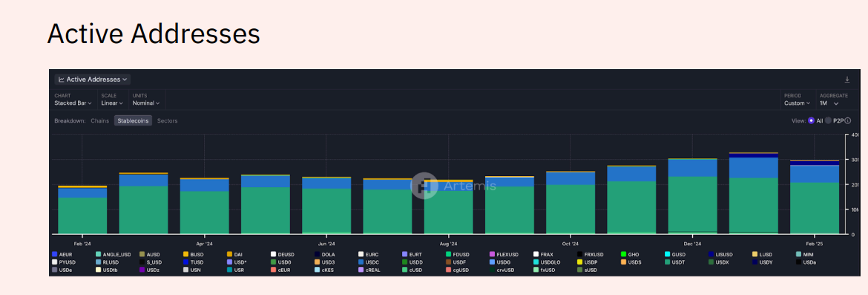Select the Stablecoins breakdown tab

click(x=133, y=121)
